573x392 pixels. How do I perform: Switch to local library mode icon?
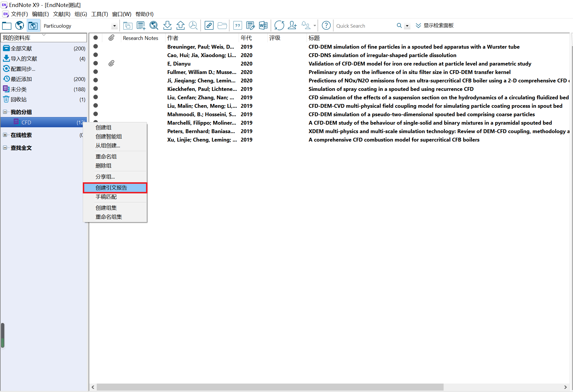(x=7, y=26)
